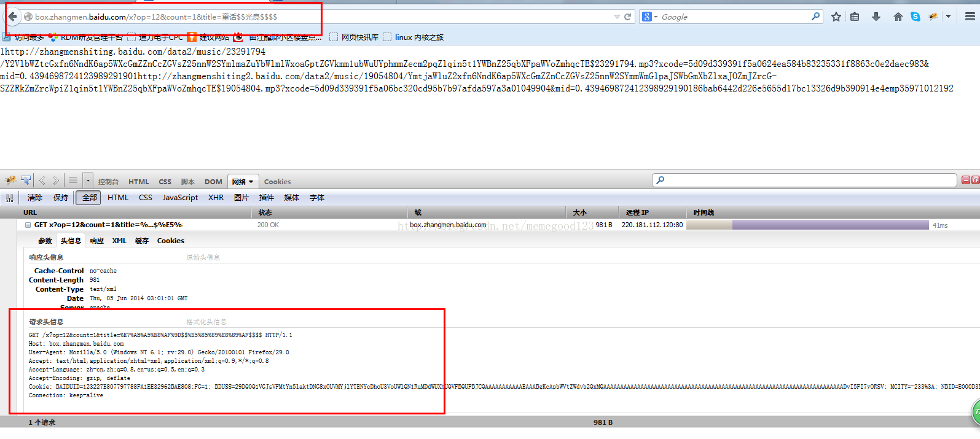Filter net requests by 字体
This screenshot has width=980, height=439.
(x=317, y=198)
